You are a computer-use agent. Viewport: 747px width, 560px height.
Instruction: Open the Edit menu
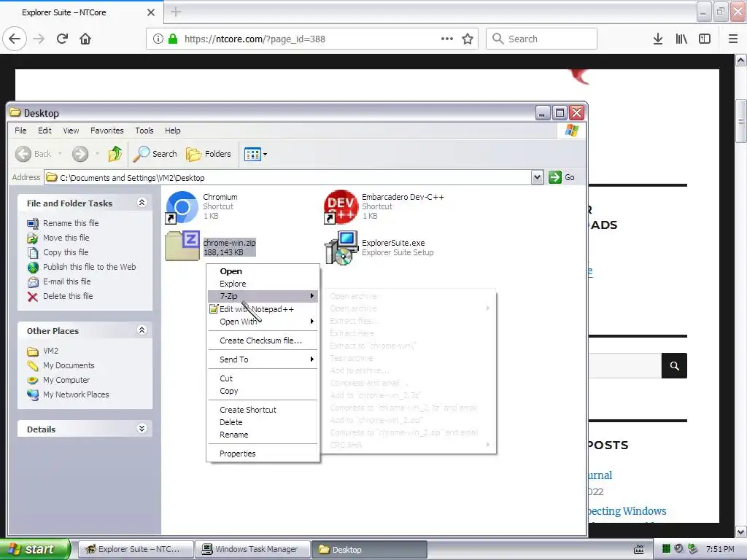pos(44,131)
